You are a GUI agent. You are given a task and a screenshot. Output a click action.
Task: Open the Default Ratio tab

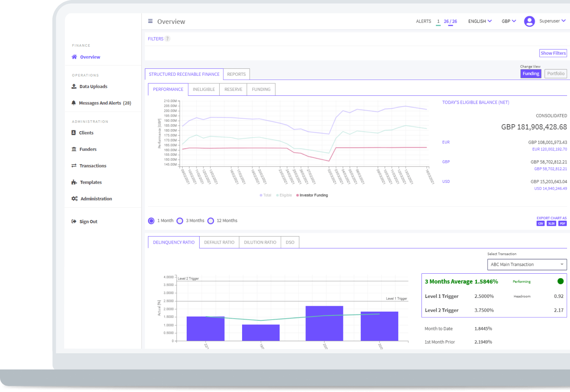[x=219, y=242]
